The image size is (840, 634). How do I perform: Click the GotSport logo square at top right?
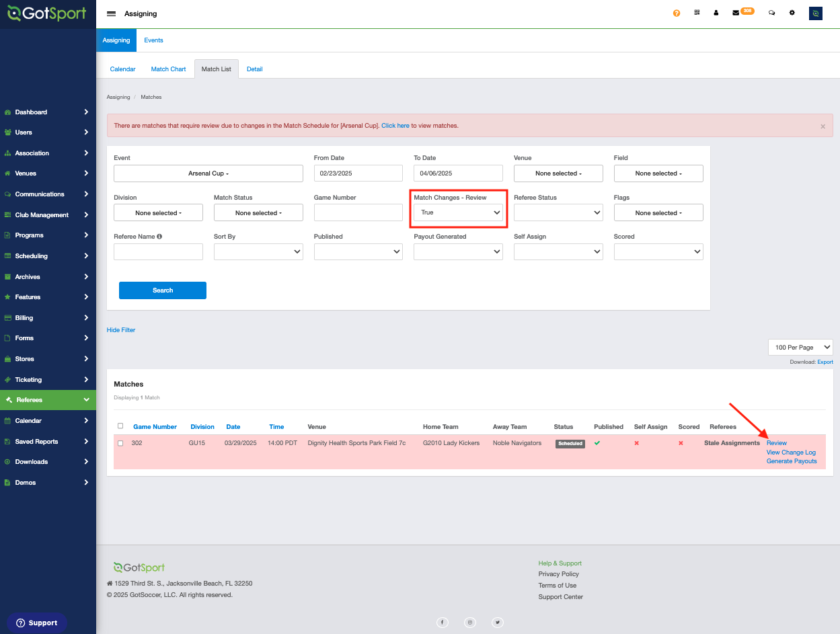815,13
